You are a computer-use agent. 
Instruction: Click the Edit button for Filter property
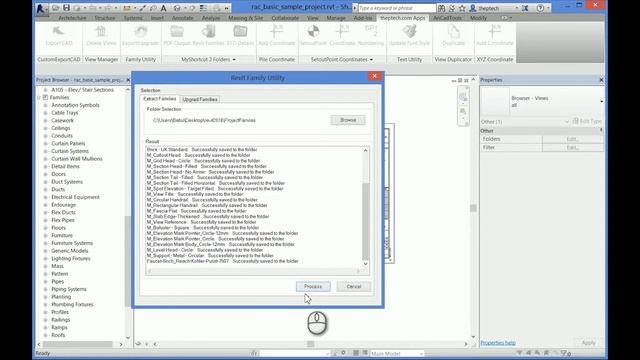[572, 147]
